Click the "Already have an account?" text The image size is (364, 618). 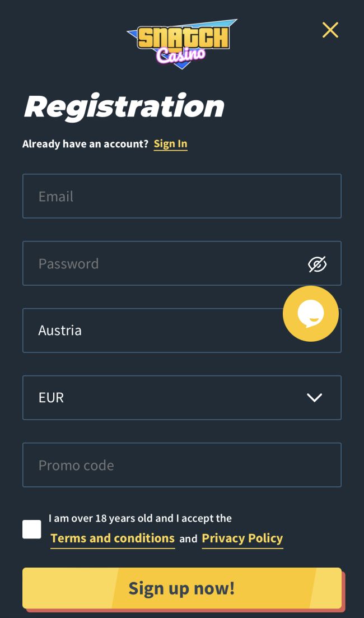pos(85,144)
